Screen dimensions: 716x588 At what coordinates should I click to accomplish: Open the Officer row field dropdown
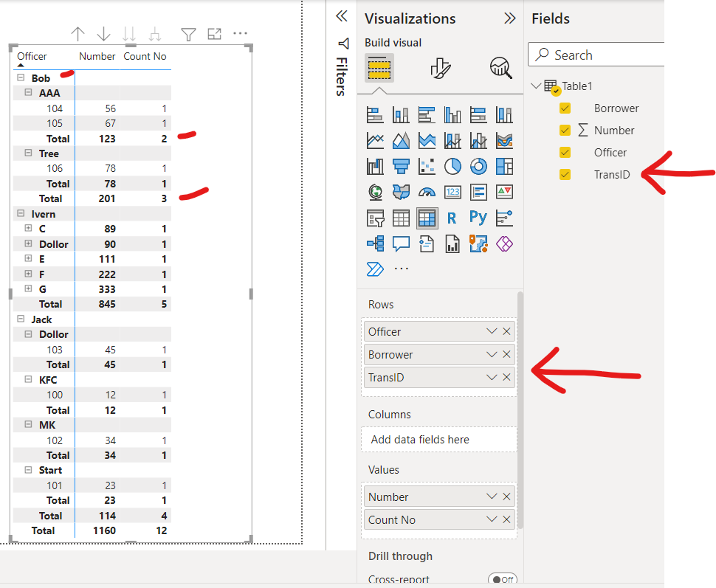492,331
